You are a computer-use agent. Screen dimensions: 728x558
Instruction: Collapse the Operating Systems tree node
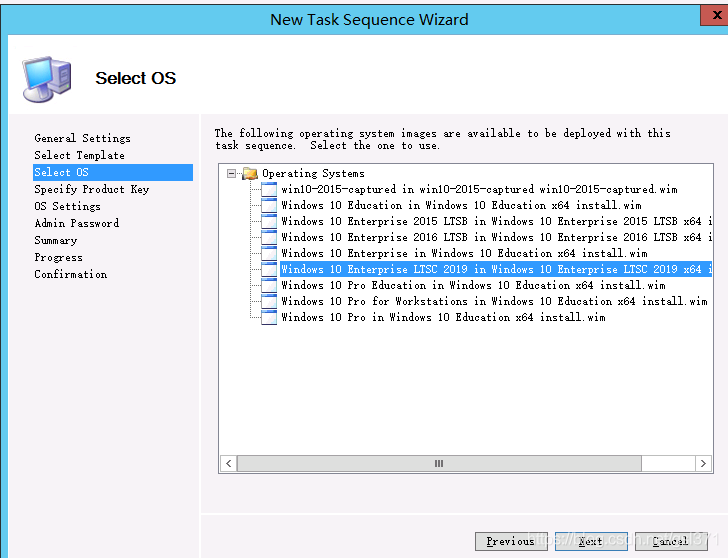231,174
